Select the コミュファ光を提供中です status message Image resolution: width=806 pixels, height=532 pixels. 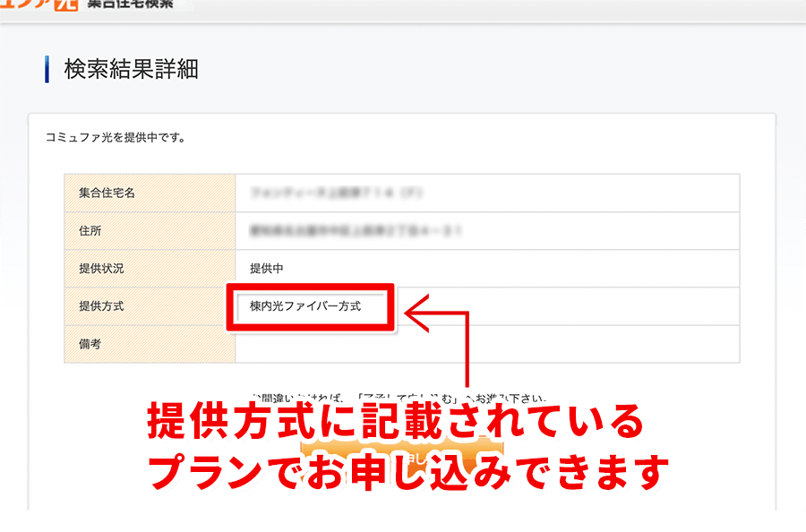click(x=115, y=138)
